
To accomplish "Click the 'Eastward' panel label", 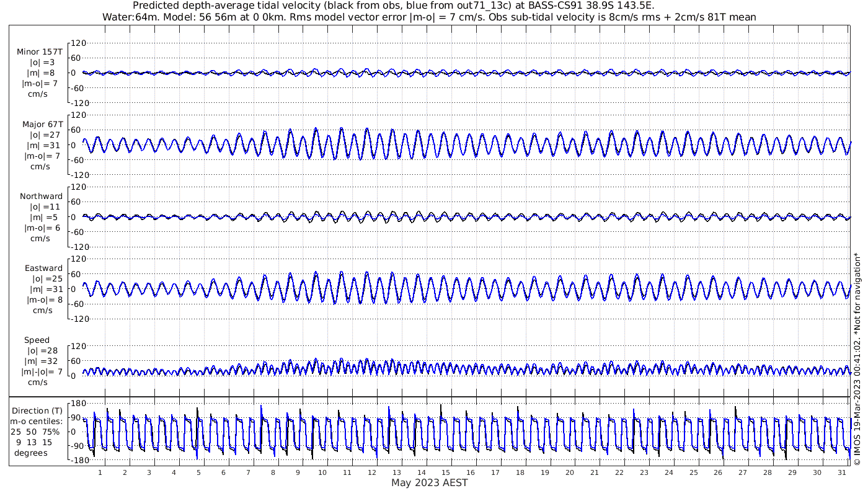I will point(44,268).
